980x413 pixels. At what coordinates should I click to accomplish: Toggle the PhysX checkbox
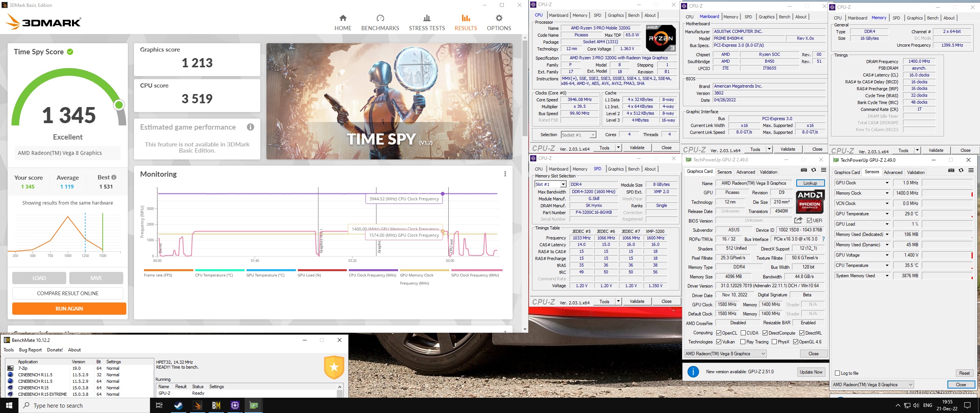pos(774,342)
